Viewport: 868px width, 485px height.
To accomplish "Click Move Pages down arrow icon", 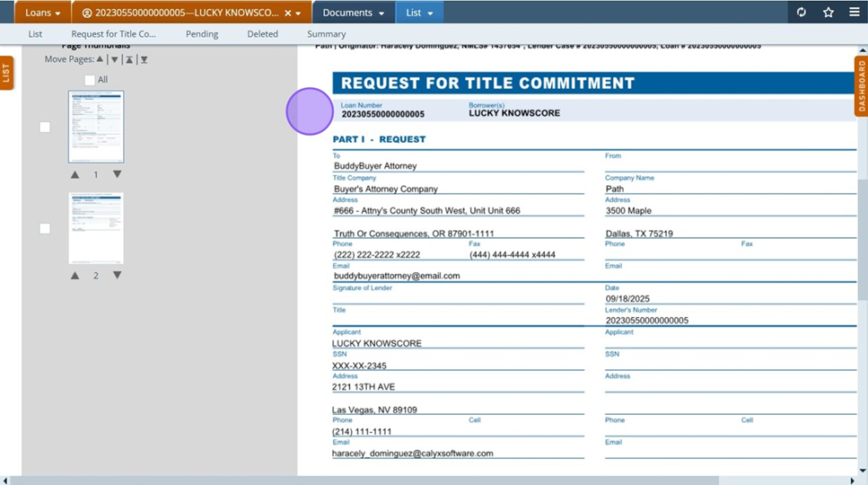I will tap(115, 60).
